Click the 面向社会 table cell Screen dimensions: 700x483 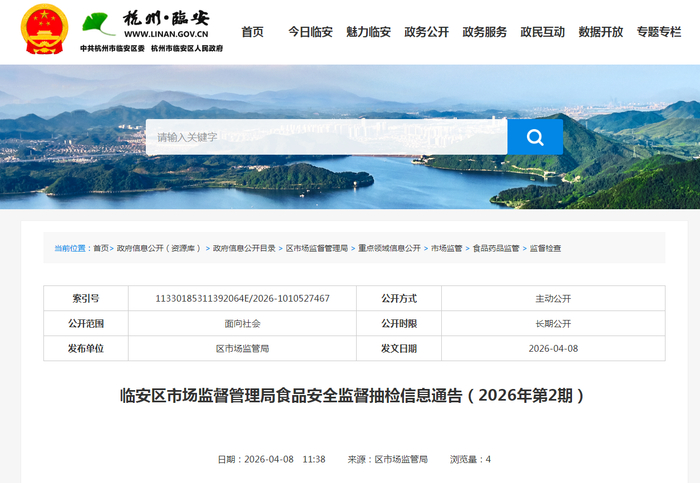[x=242, y=323]
